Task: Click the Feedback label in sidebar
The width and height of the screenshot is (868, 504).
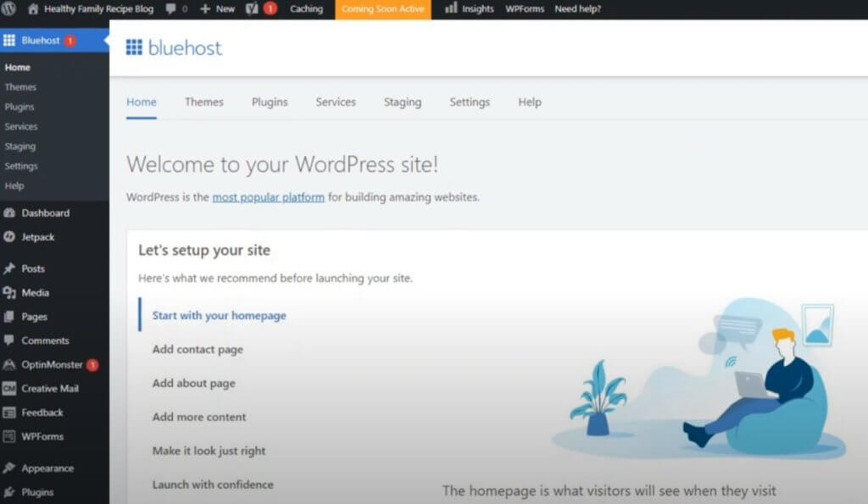Action: pyautogui.click(x=42, y=413)
